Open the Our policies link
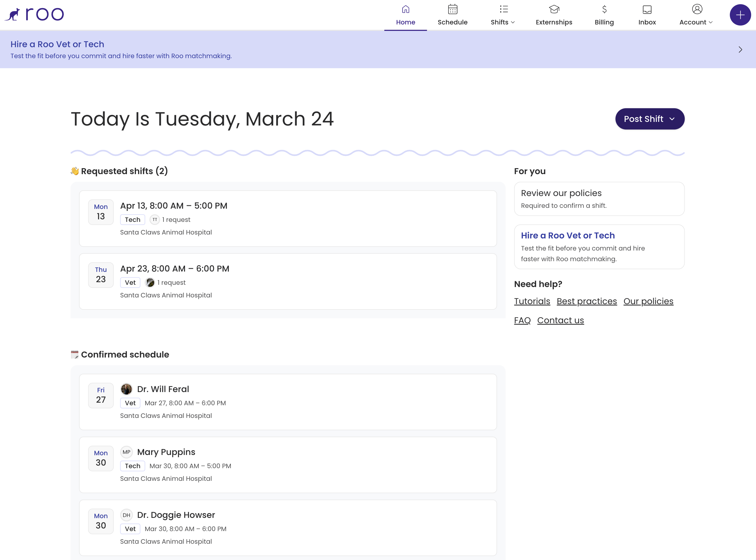 pos(648,301)
